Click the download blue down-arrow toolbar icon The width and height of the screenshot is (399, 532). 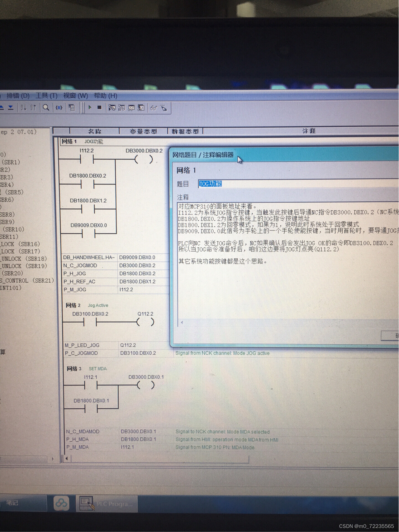(11, 108)
